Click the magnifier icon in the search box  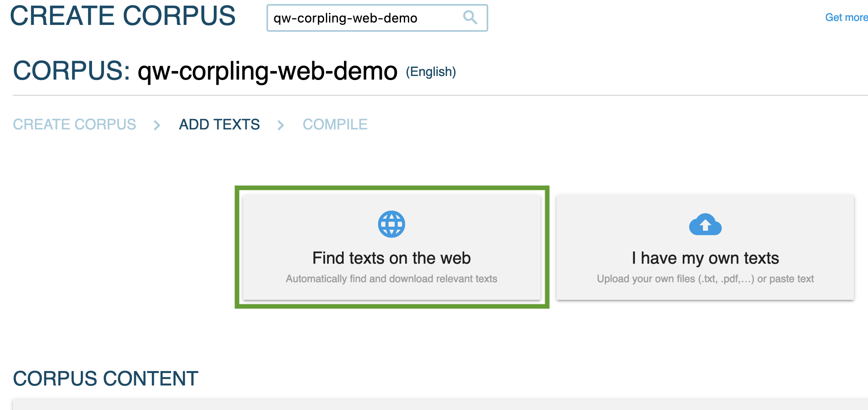tap(470, 18)
